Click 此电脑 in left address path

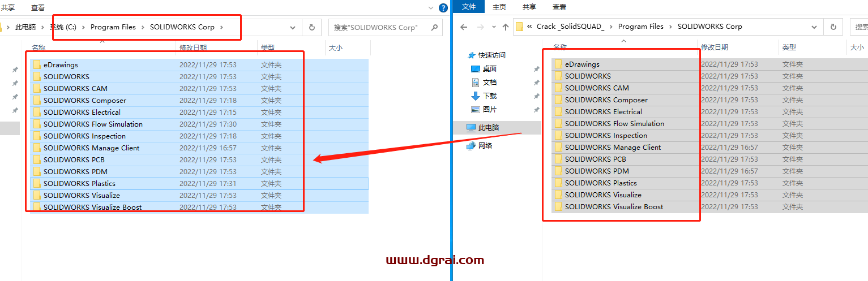pyautogui.click(x=25, y=27)
